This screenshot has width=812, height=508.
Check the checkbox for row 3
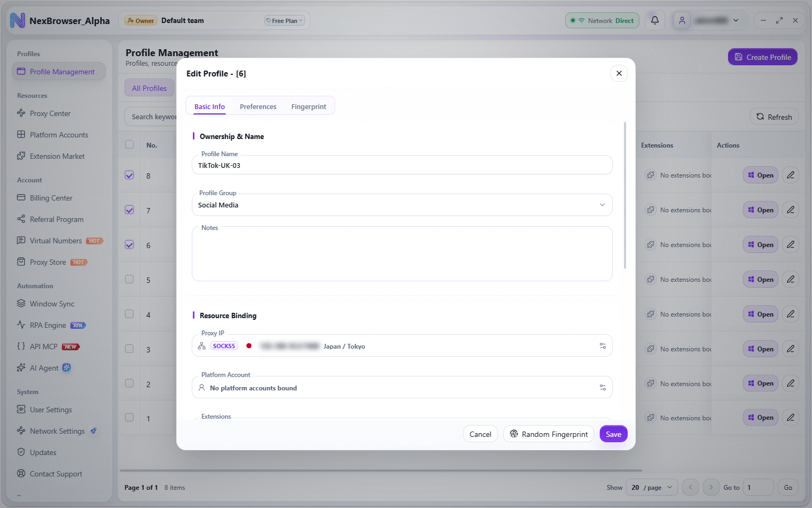click(x=129, y=349)
